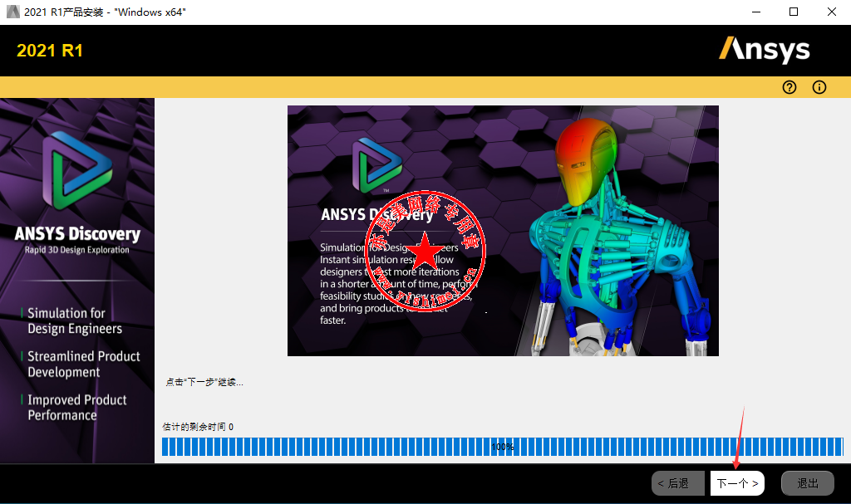Click the Ansys logo in header

click(765, 50)
